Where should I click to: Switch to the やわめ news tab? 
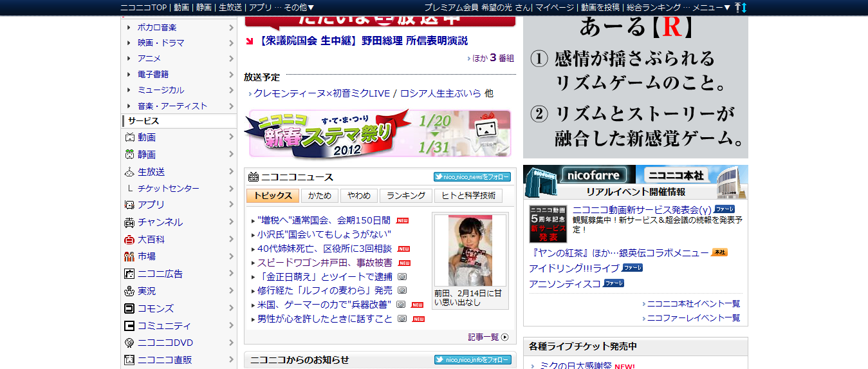[358, 196]
